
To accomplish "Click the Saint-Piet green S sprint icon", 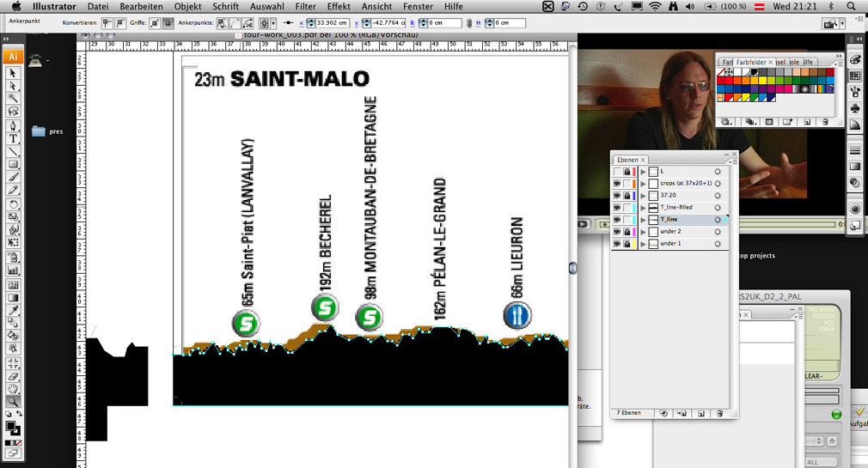I will click(x=246, y=324).
